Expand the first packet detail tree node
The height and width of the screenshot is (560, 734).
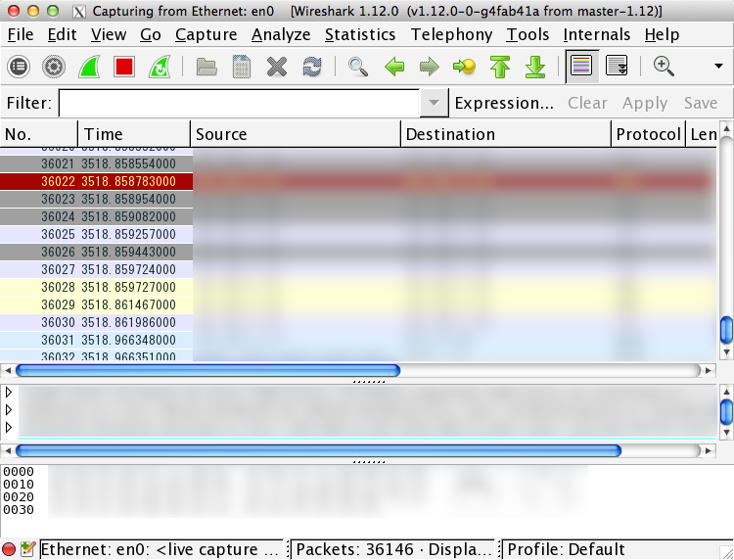[x=9, y=392]
